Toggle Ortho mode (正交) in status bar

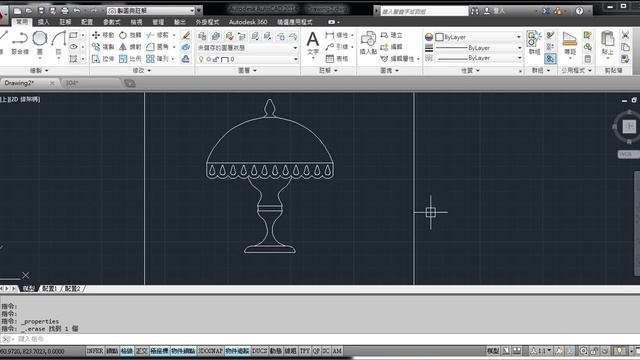coord(141,351)
